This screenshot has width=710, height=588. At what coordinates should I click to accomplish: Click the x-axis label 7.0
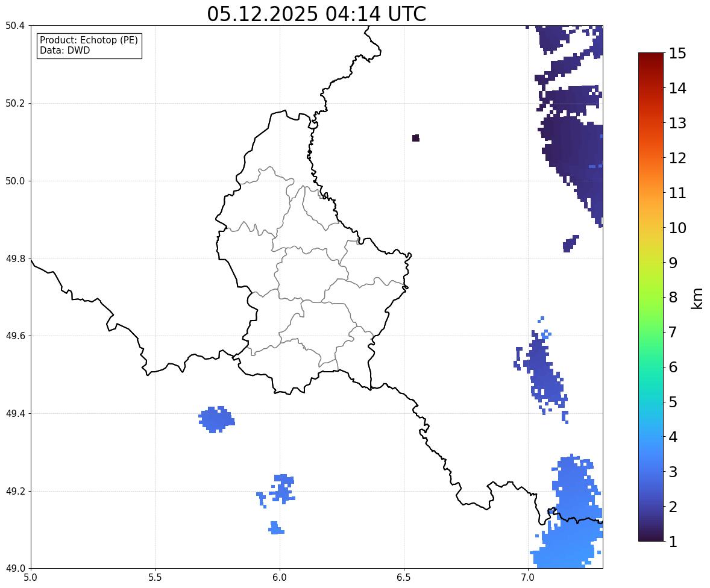click(528, 578)
